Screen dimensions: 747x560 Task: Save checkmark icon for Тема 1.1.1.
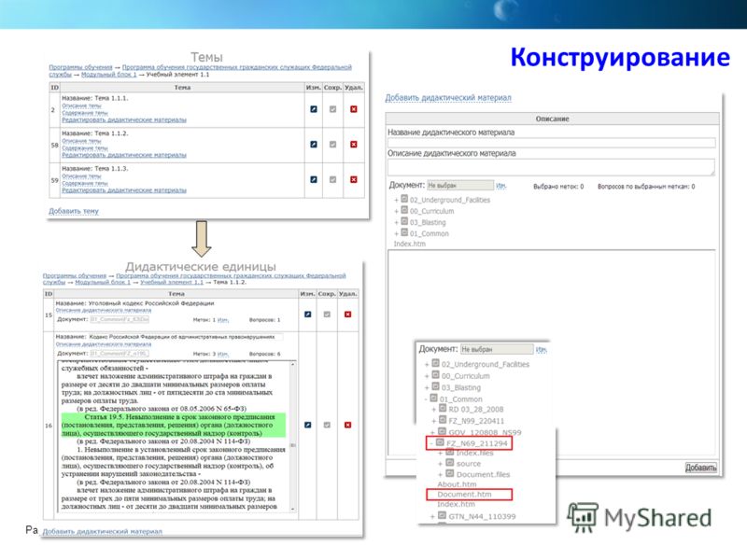(x=333, y=109)
